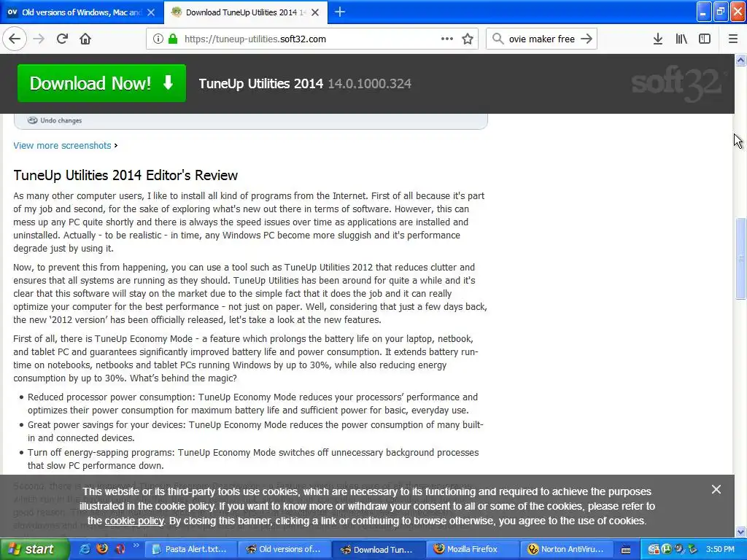Reload the current page

click(62, 39)
